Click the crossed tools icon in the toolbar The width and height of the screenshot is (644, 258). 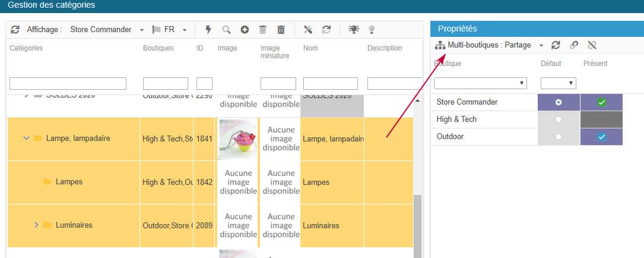tap(308, 30)
